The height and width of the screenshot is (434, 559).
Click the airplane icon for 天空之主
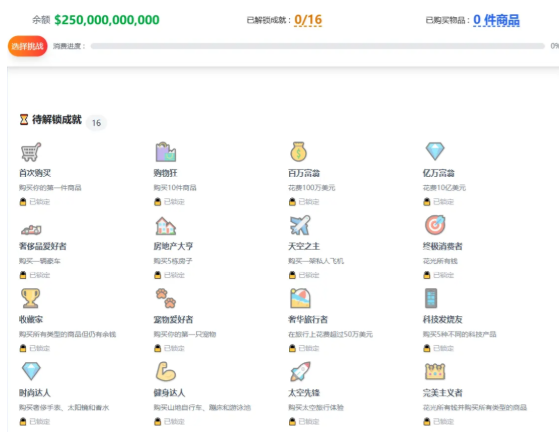[300, 225]
